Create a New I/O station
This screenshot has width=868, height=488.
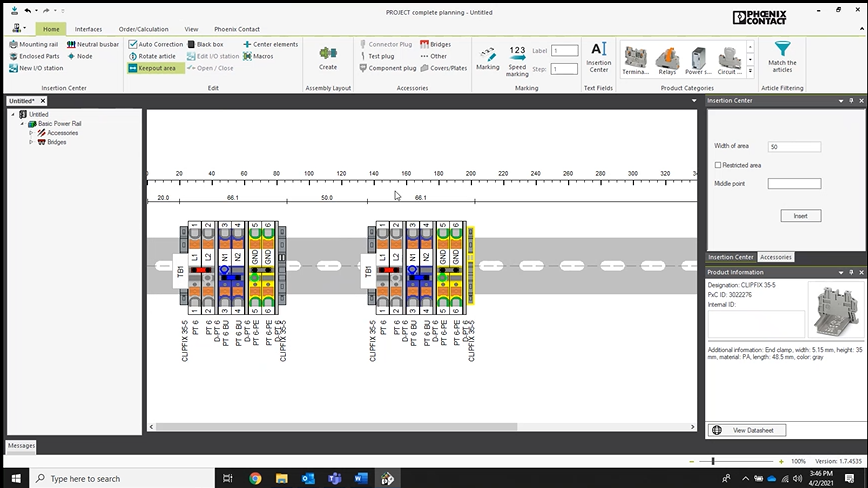tap(36, 68)
